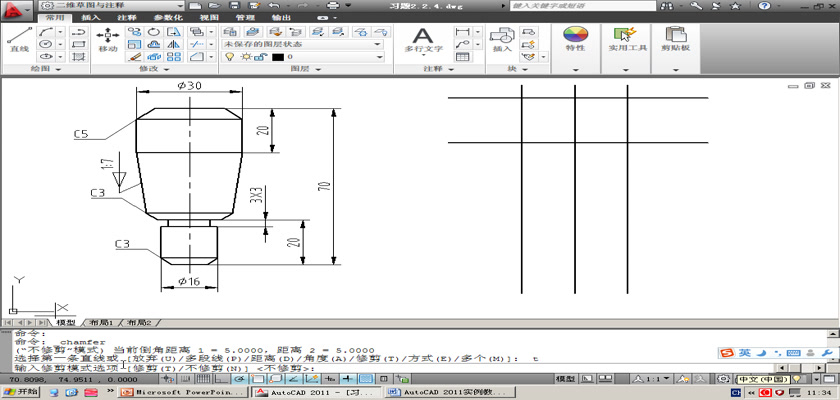Screen dimensions: 840x400
Task: Select the Chamfer tool in the 修改 panel
Action: (x=197, y=56)
